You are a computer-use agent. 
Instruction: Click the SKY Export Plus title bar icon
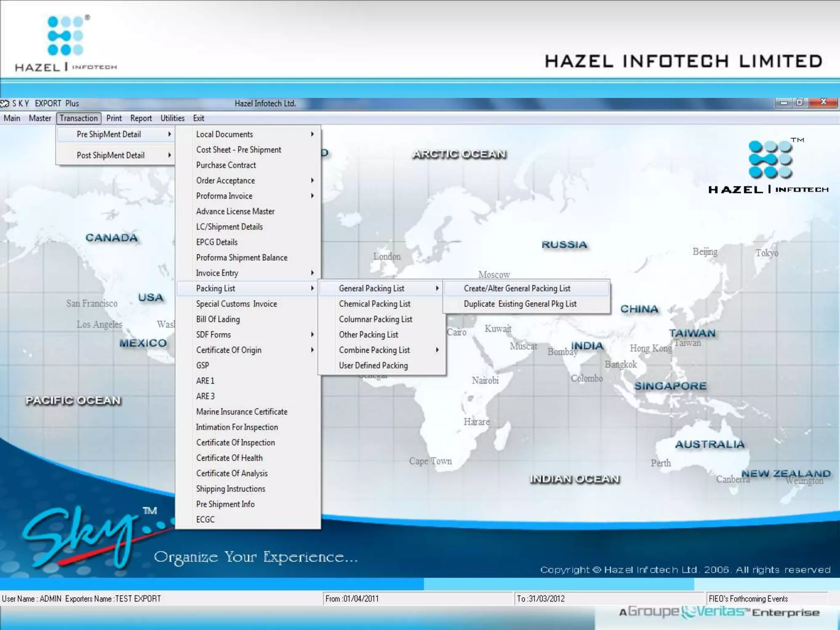coord(5,103)
